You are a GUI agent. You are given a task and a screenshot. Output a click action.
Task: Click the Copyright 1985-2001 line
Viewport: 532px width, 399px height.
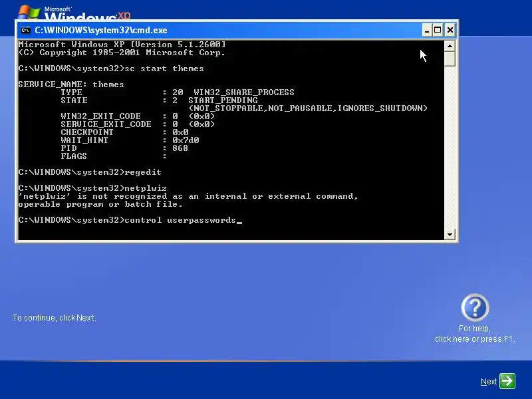pyautogui.click(x=122, y=53)
